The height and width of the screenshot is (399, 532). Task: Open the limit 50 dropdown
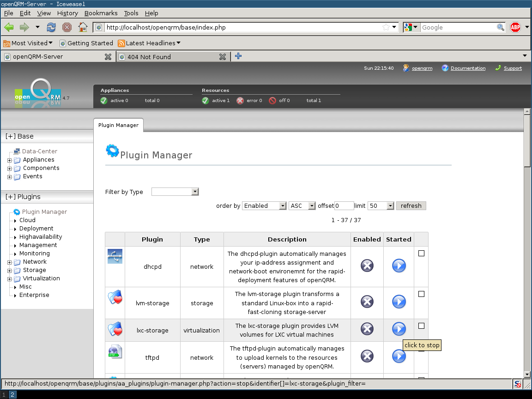coord(381,206)
